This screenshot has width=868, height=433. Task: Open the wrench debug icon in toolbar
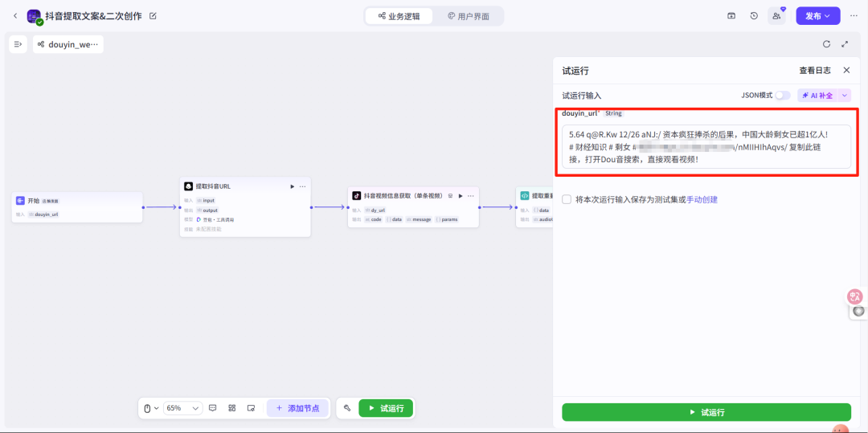coord(347,408)
